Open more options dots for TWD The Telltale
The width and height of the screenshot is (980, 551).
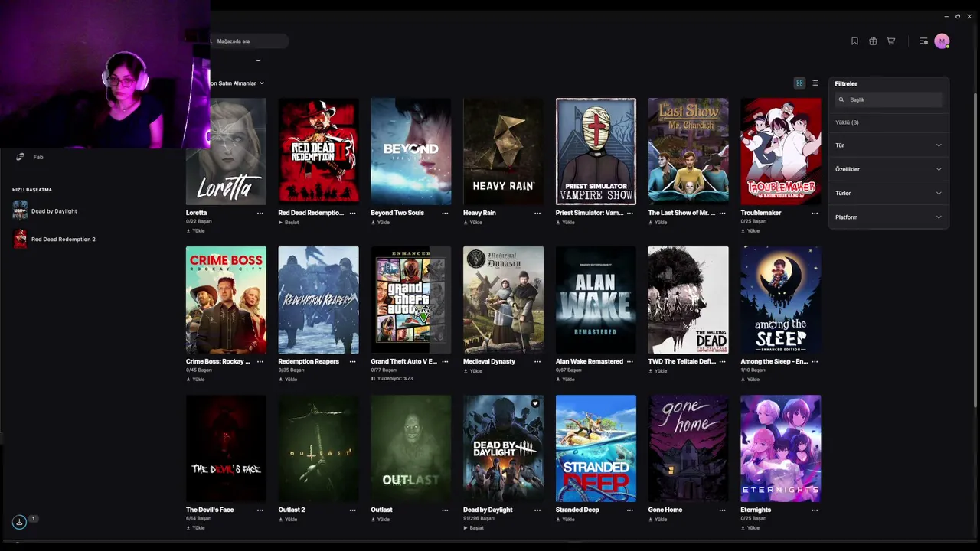[x=722, y=361]
